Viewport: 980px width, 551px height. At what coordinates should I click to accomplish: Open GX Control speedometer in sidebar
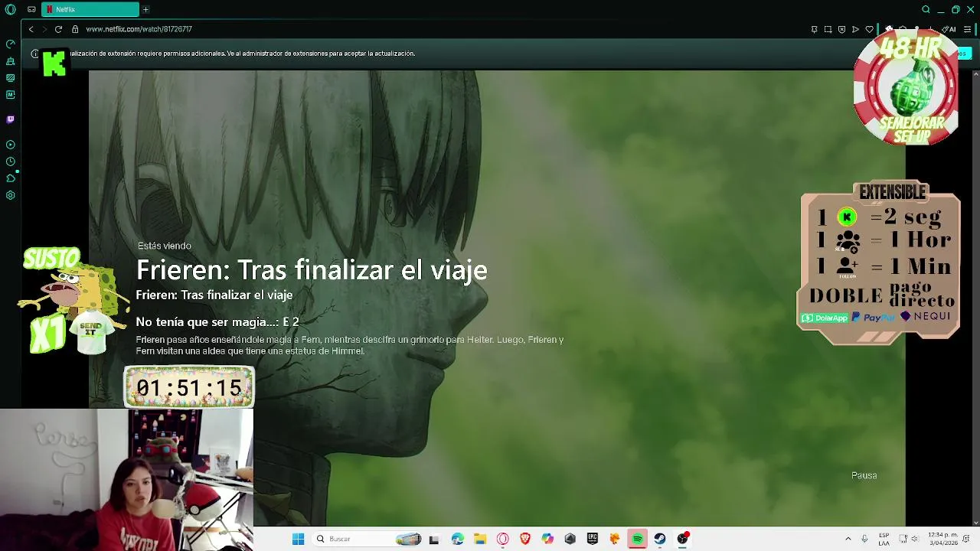[10, 44]
